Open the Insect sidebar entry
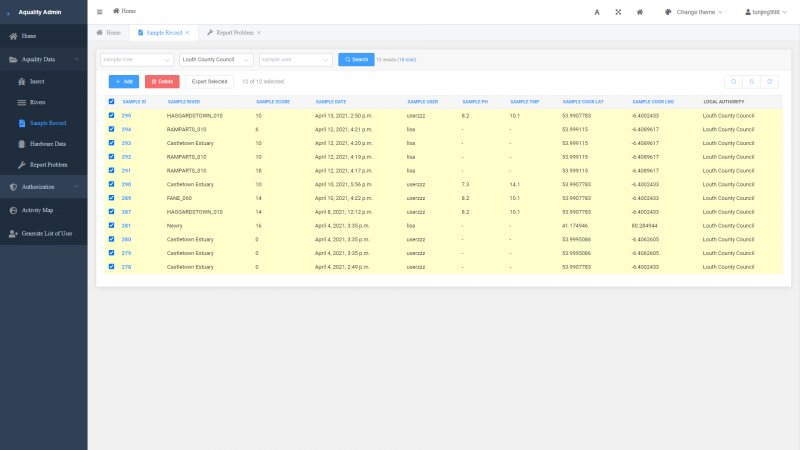 click(x=44, y=82)
